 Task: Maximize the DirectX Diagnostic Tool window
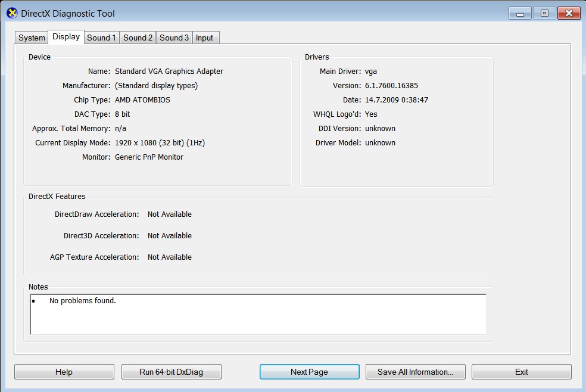[544, 14]
